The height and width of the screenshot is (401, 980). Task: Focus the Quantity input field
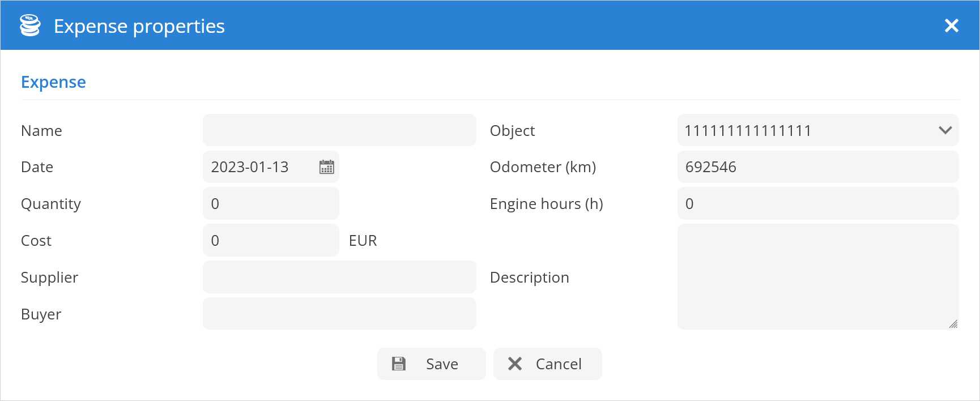tap(271, 204)
